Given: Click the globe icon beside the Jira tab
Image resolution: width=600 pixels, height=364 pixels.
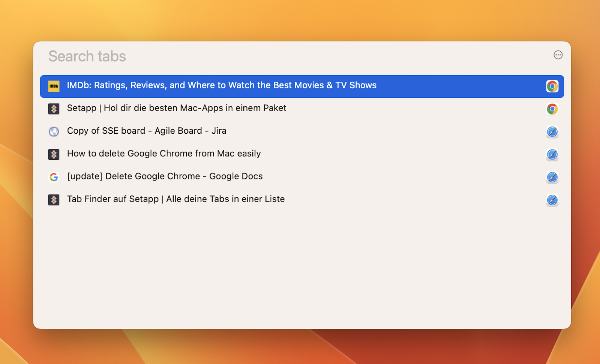Looking at the screenshot, I should (x=54, y=131).
